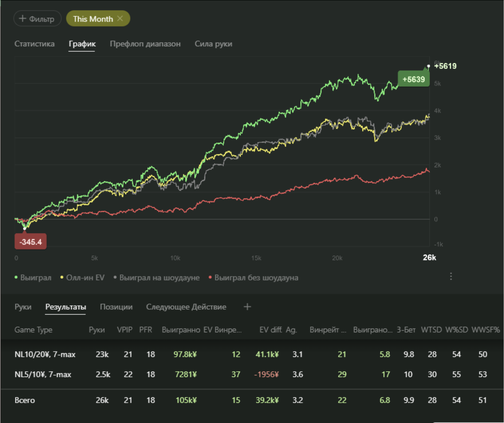The width and height of the screenshot is (504, 423).
Task: Switch to the Руки tab
Action: pos(23,307)
